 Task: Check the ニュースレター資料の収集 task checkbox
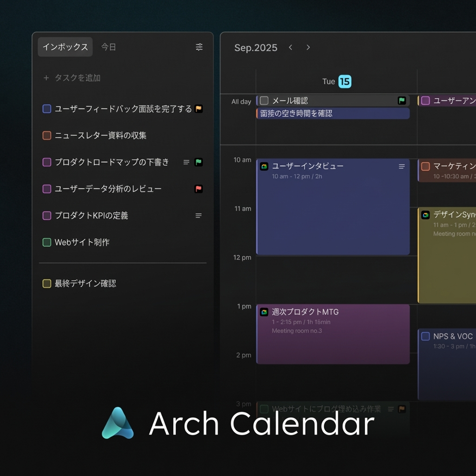point(47,135)
